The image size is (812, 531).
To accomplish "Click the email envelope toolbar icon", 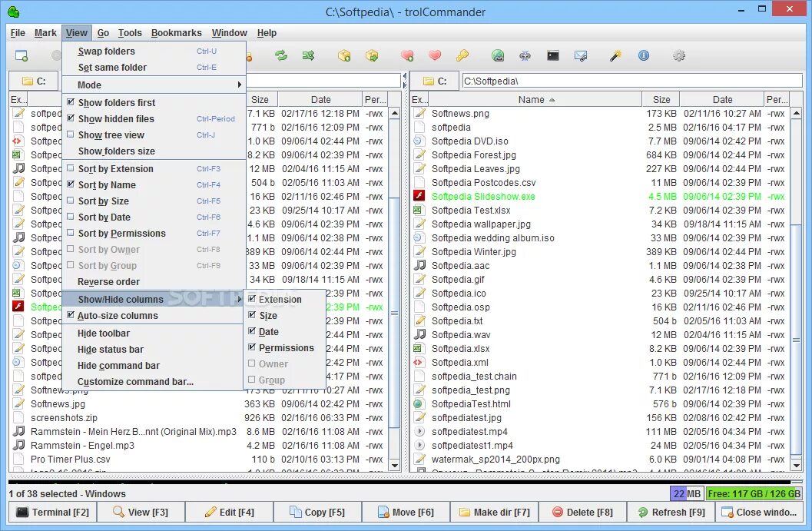I will (581, 55).
